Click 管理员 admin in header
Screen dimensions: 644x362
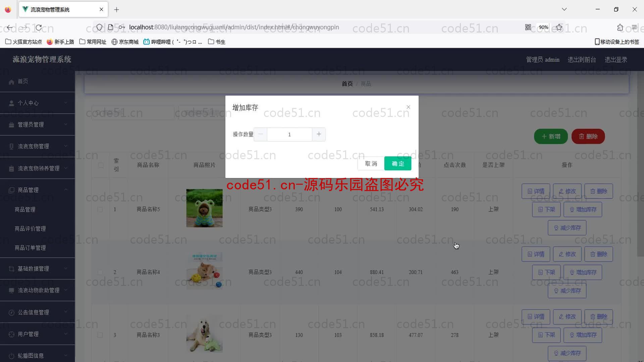[x=543, y=60]
